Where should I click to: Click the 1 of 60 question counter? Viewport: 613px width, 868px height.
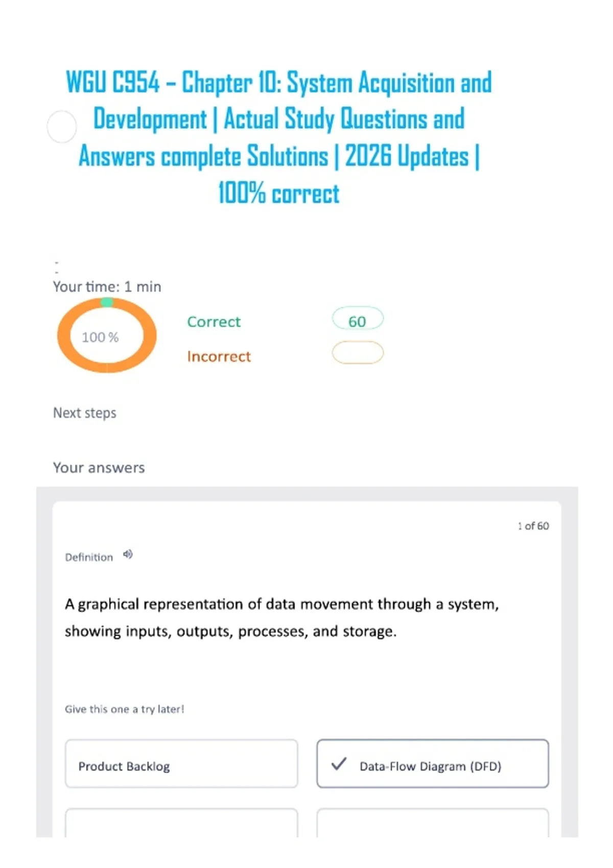coord(533,526)
